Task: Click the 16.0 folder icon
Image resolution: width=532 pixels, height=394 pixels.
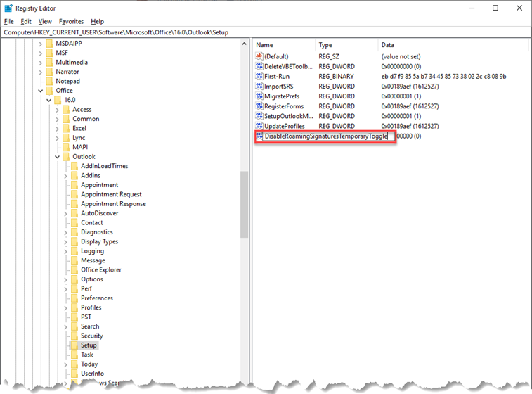Action: 58,100
